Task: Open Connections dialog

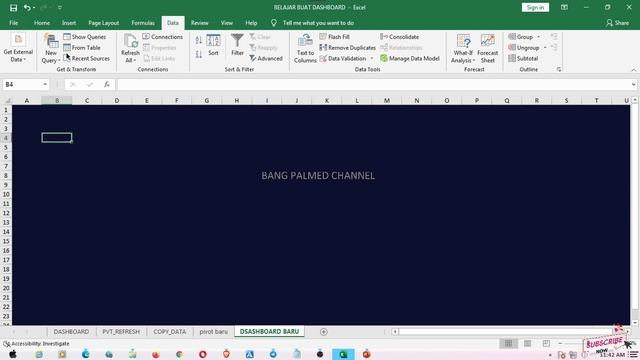Action: (162, 37)
